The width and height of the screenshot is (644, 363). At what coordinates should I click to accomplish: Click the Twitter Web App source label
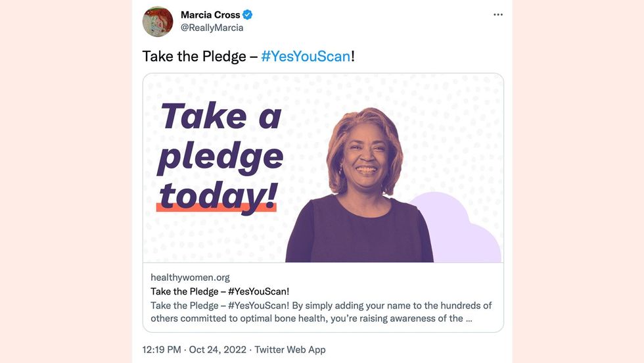290,349
